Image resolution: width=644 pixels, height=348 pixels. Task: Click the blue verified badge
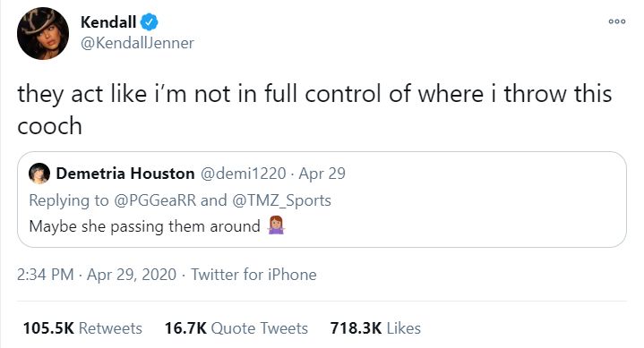click(150, 22)
